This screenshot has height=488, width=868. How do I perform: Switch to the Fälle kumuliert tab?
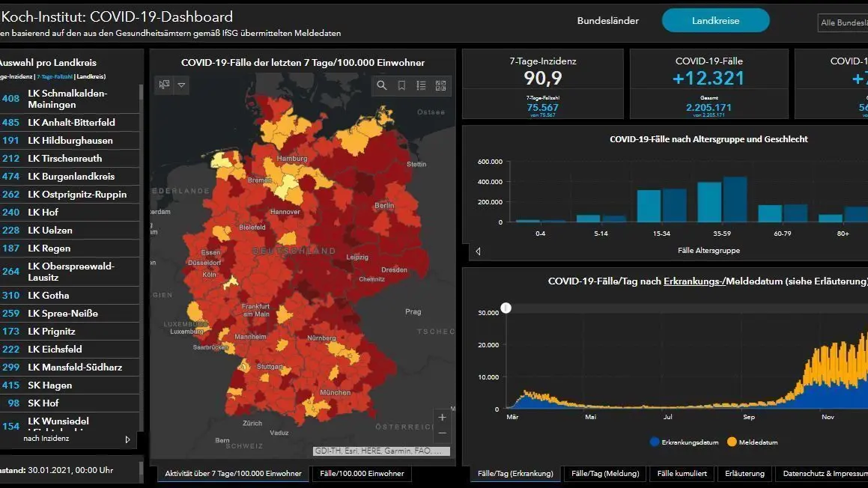[682, 474]
